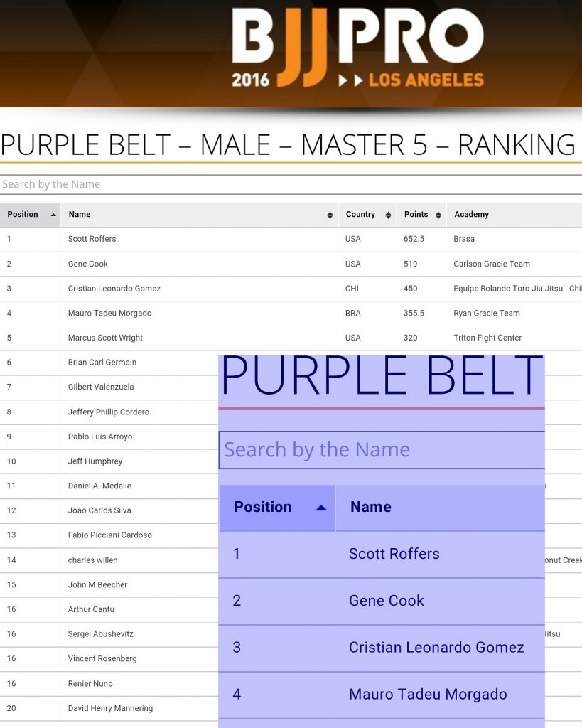Click the enlarged Name column header
This screenshot has width=582, height=728.
coord(440,508)
